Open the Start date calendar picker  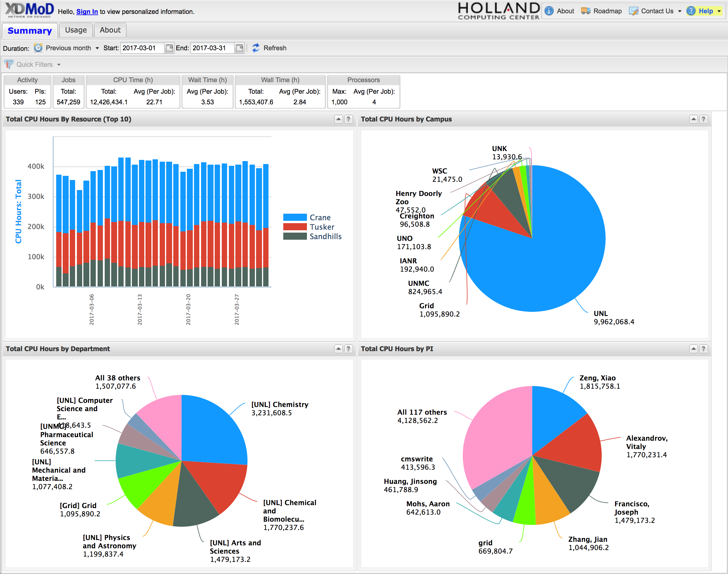[169, 48]
